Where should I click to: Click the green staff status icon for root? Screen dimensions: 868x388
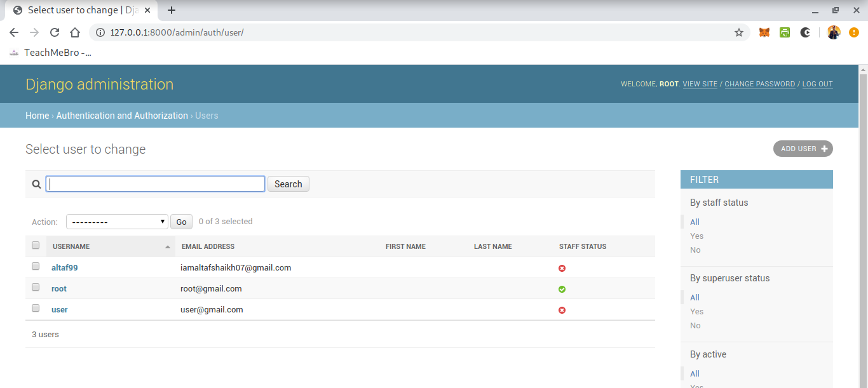562,289
